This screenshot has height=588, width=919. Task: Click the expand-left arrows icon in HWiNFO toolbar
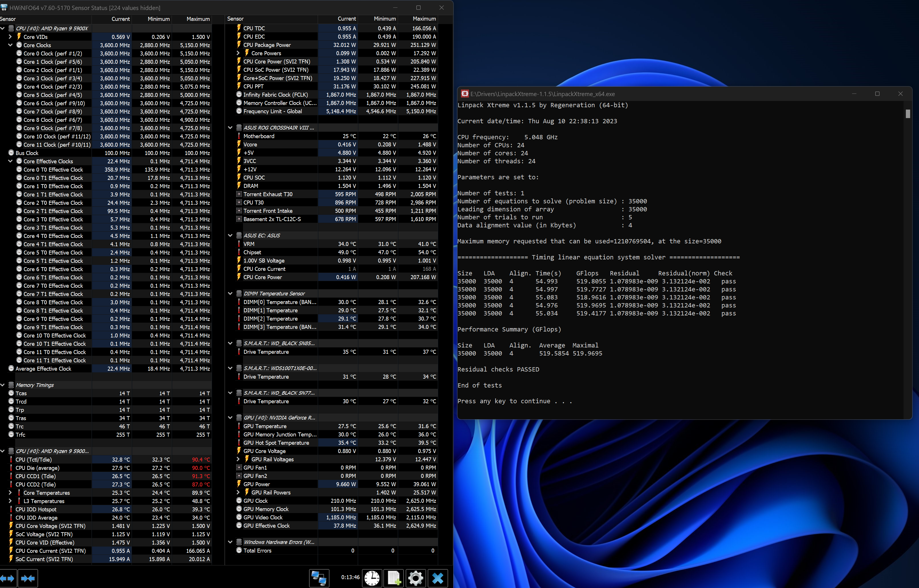(7, 578)
